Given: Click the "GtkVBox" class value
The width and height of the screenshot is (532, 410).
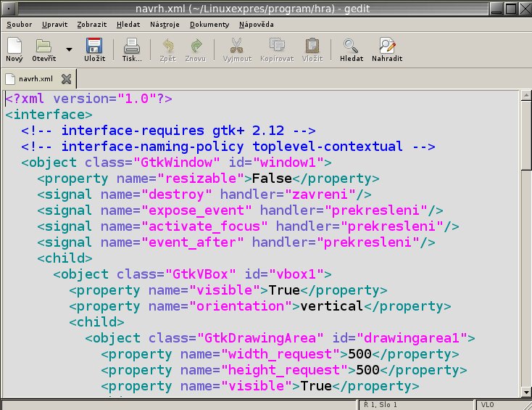Looking at the screenshot, I should click(x=200, y=274).
